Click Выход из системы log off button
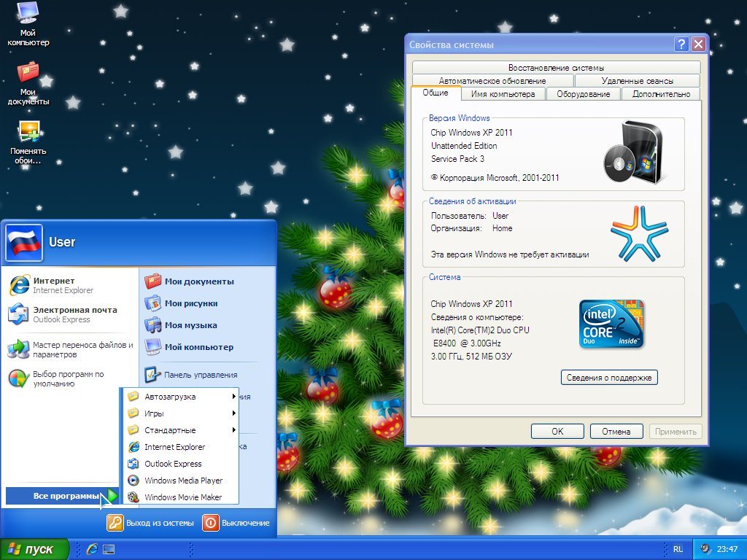 (x=150, y=523)
